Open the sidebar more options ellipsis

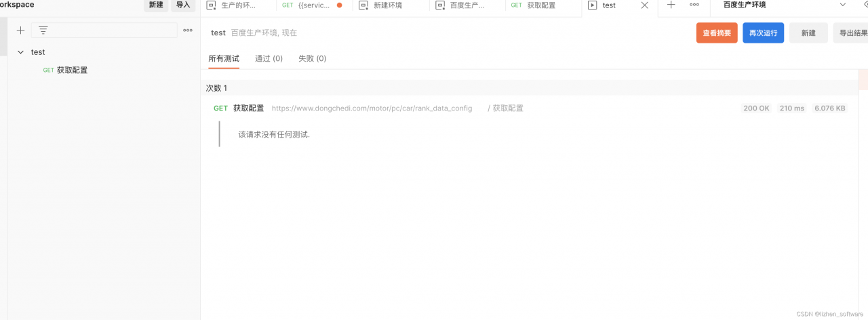click(x=188, y=31)
